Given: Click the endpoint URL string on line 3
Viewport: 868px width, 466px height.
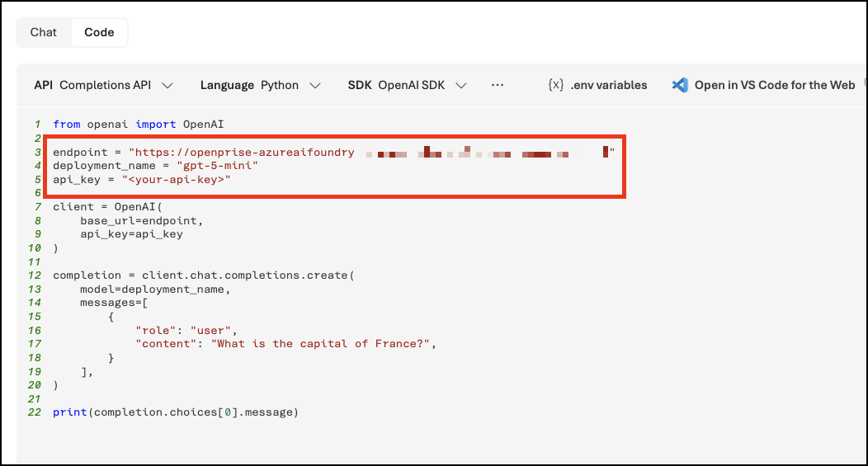Looking at the screenshot, I should click(x=371, y=153).
